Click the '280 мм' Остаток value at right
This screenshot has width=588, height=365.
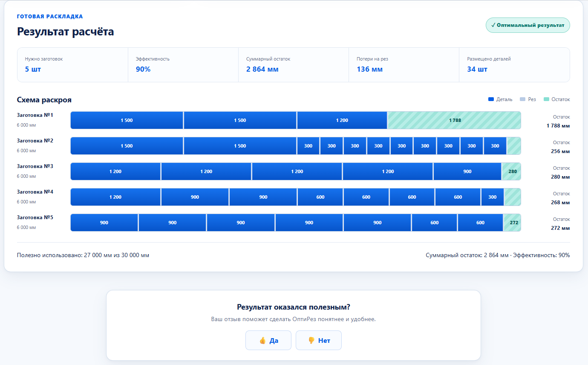[560, 177]
